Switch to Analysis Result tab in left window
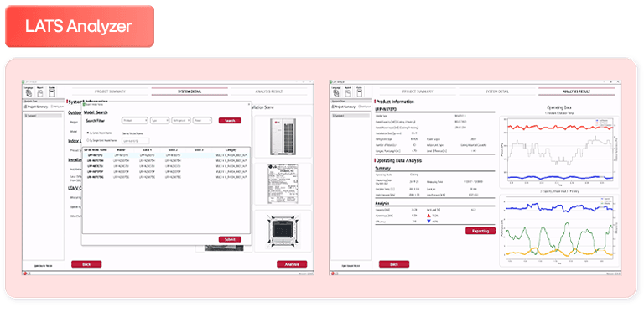This screenshot has height=313, width=644. point(269,91)
